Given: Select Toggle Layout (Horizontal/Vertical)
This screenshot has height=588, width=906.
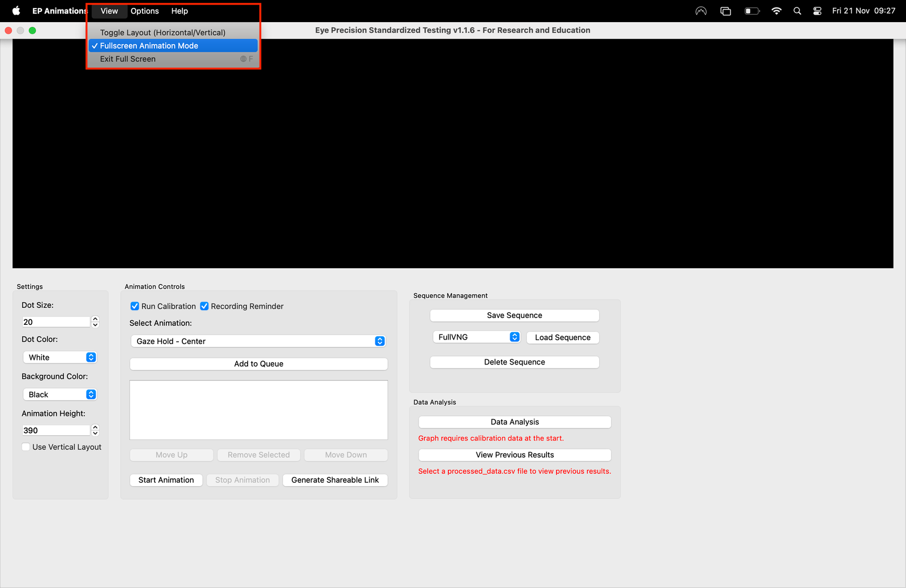Looking at the screenshot, I should click(x=162, y=32).
